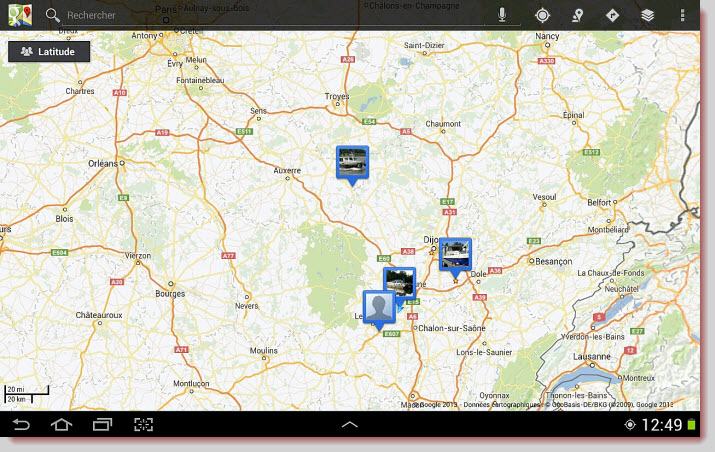715x452 pixels.
Task: Click the Saint-Dizier label
Action: 424,45
